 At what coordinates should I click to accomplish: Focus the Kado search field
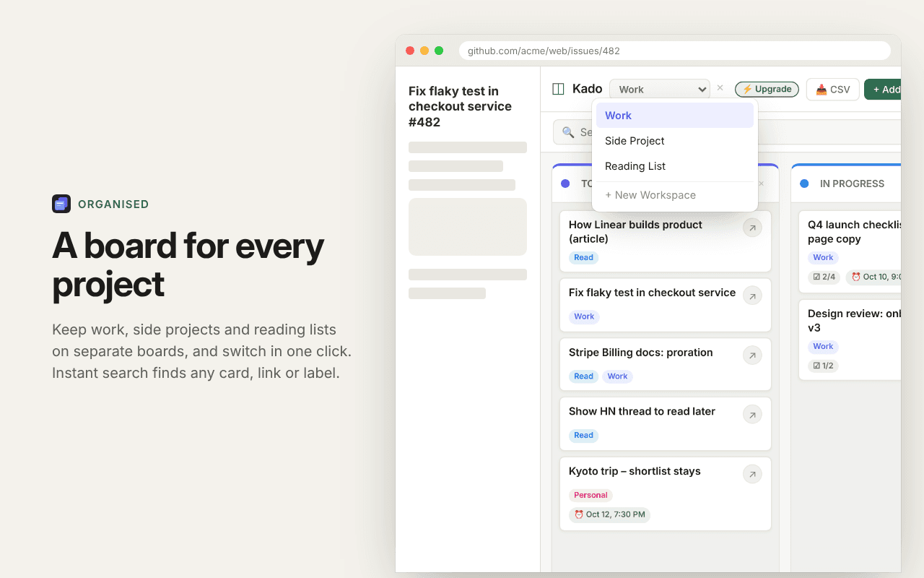point(727,132)
